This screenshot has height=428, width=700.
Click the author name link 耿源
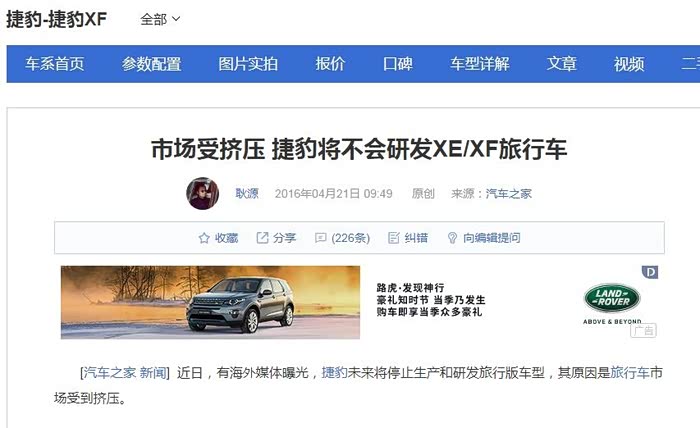pyautogui.click(x=247, y=193)
